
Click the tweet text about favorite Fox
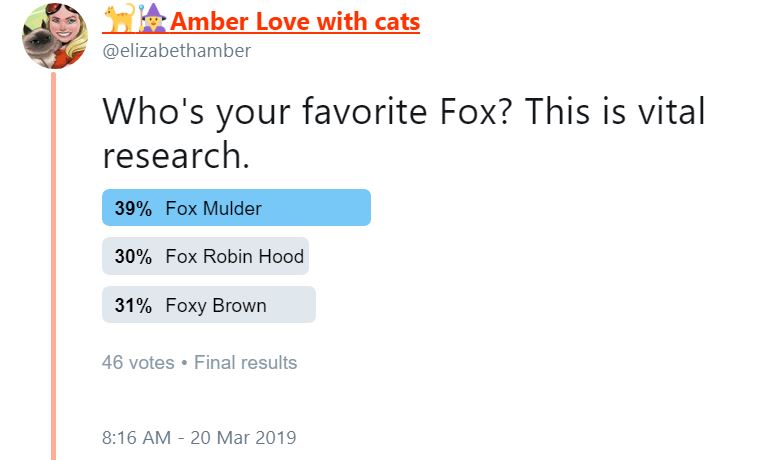403,133
